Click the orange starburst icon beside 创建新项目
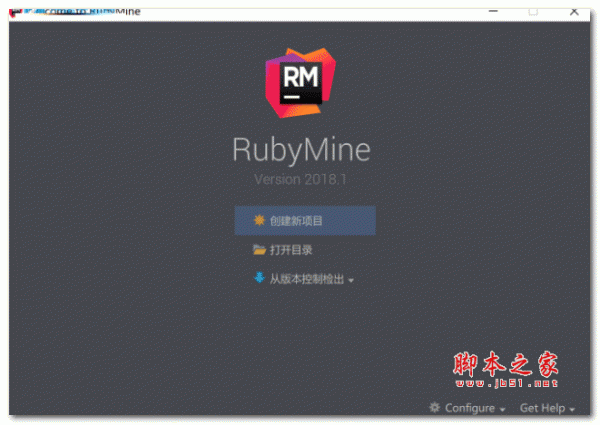This screenshot has width=600, height=425. [x=259, y=220]
